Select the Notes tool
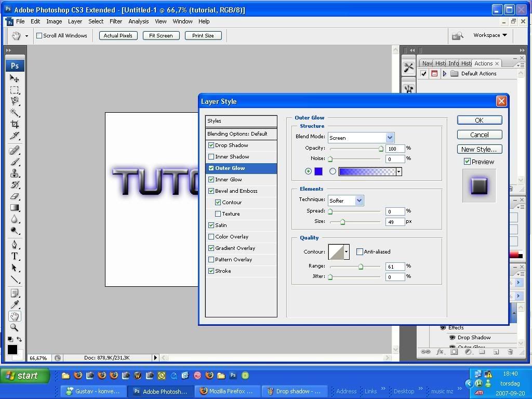The width and height of the screenshot is (532, 399). [14, 293]
